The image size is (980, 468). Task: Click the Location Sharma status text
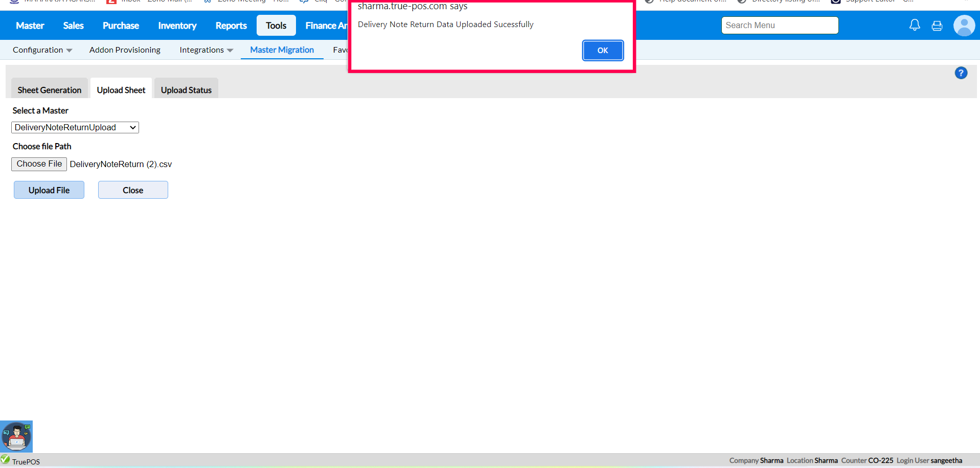812,461
